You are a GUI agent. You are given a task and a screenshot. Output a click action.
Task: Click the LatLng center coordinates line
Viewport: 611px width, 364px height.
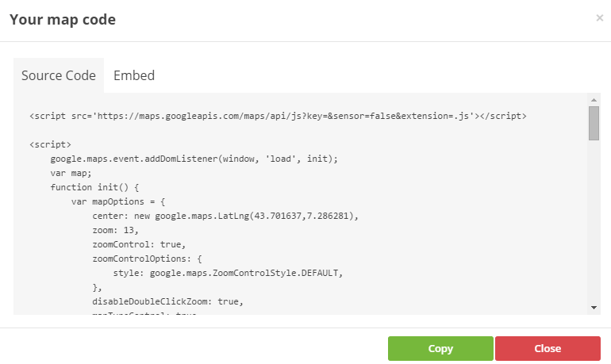pos(225,216)
